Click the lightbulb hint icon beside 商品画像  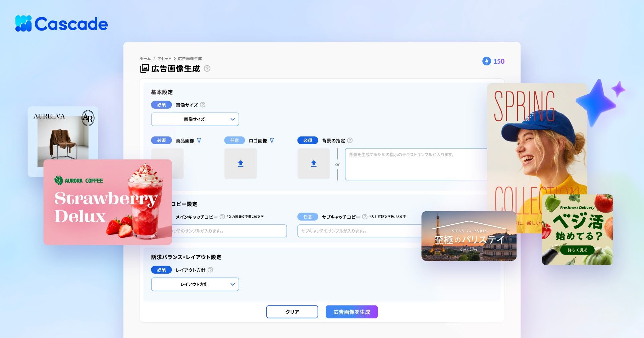point(199,140)
